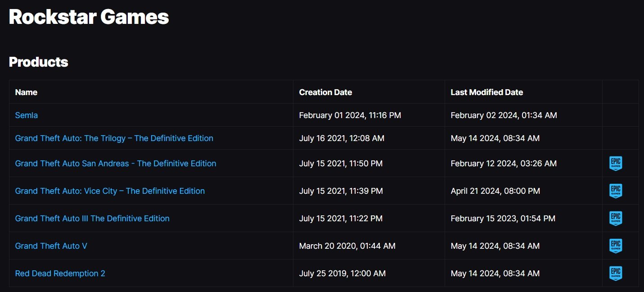Open Grand Theft Auto San Andreas Definitive Edition link
644x292 pixels.
click(x=116, y=164)
